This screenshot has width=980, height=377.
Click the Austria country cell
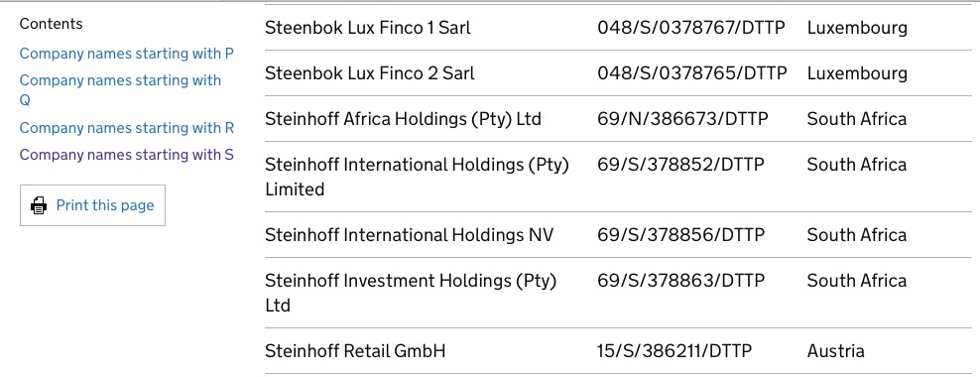click(x=835, y=351)
